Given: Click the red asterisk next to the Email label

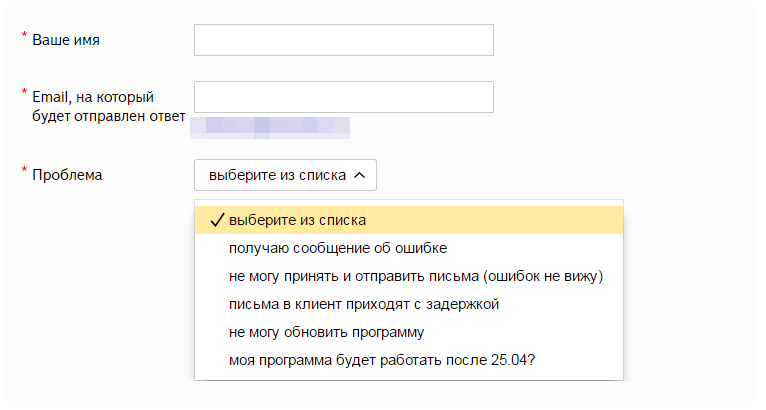Looking at the screenshot, I should (x=24, y=94).
